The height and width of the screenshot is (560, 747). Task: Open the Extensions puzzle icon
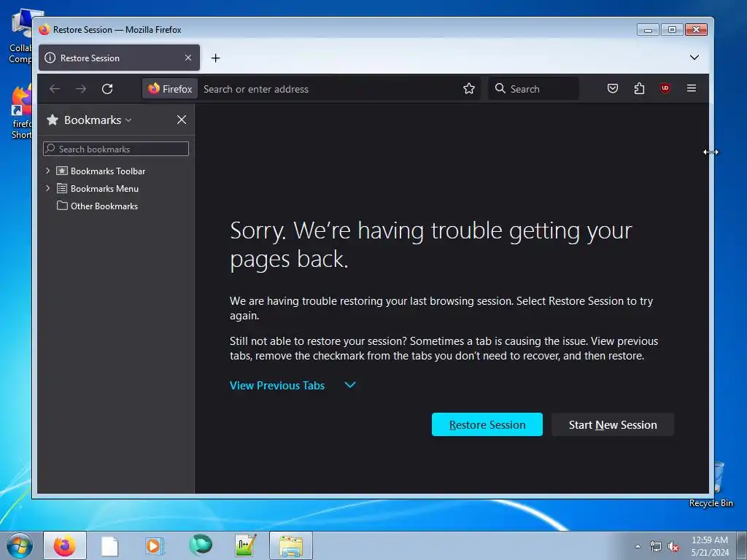639,88
